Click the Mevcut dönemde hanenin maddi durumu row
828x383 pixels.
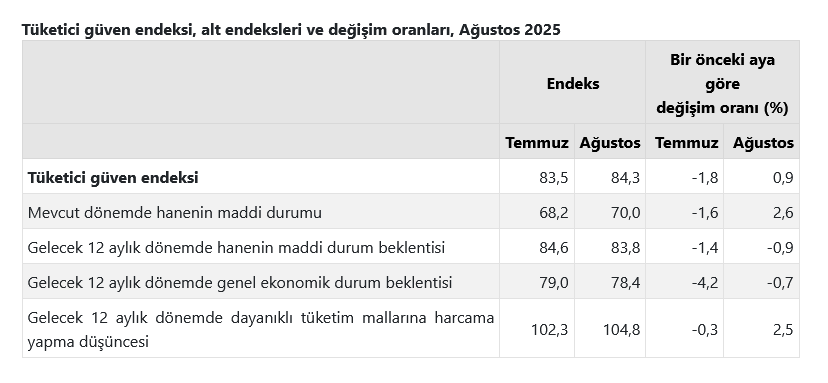click(411, 212)
